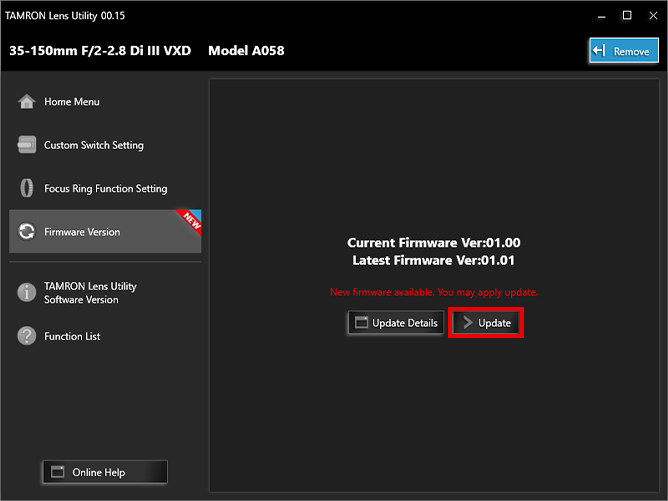Screen dimensions: 668x501
Task: Open Online Help
Action: click(x=105, y=472)
